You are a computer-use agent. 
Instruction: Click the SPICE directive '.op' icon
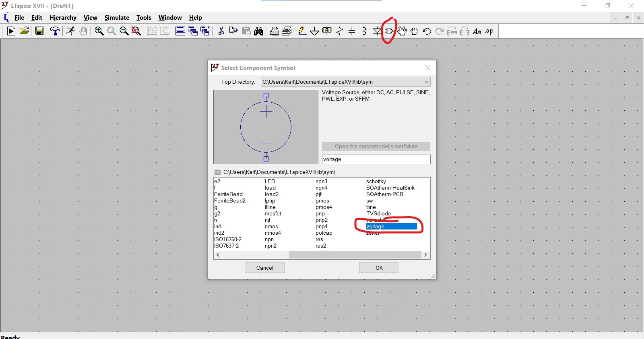[489, 31]
